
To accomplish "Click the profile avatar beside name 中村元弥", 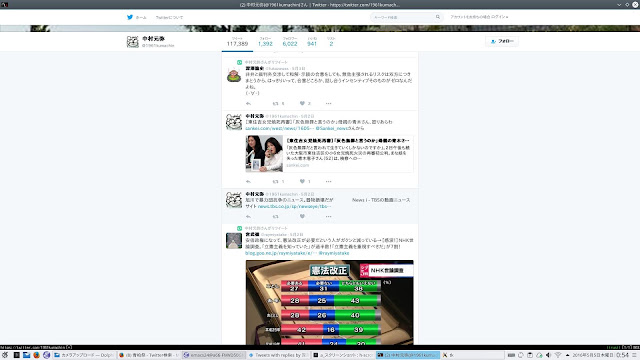I will (133, 42).
